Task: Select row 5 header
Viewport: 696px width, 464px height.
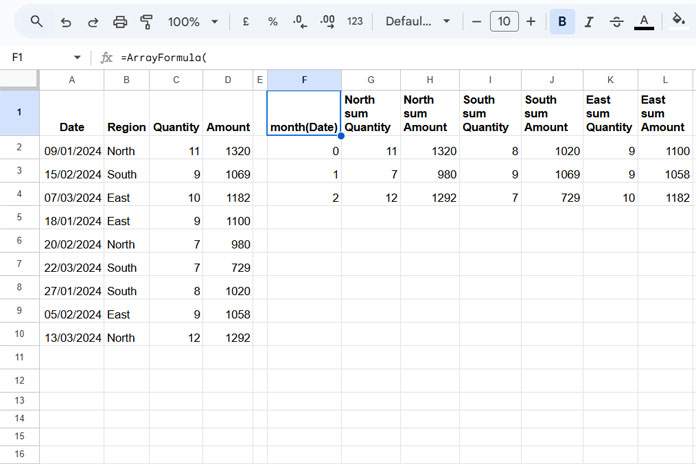Action: 19,217
